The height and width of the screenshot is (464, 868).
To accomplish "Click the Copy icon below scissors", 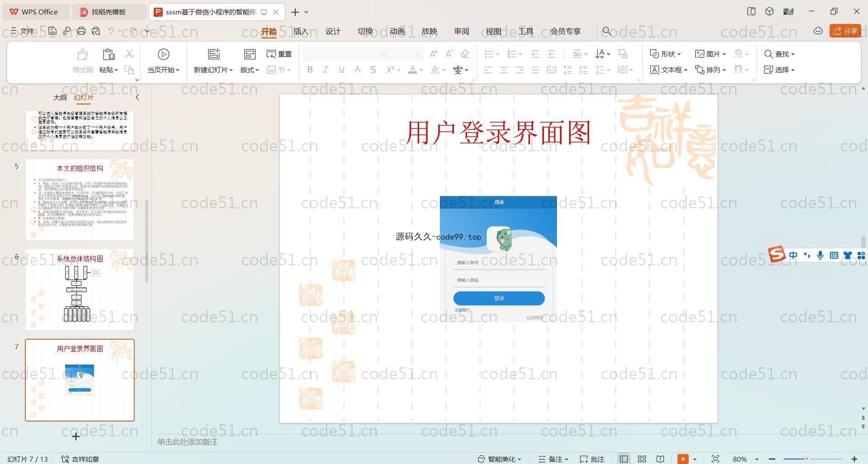I will [x=129, y=70].
